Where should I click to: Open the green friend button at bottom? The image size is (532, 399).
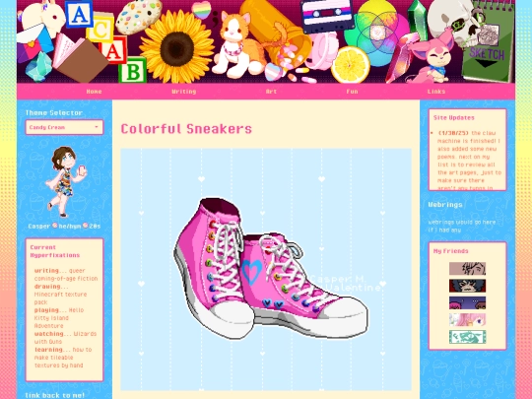pyautogui.click(x=467, y=337)
